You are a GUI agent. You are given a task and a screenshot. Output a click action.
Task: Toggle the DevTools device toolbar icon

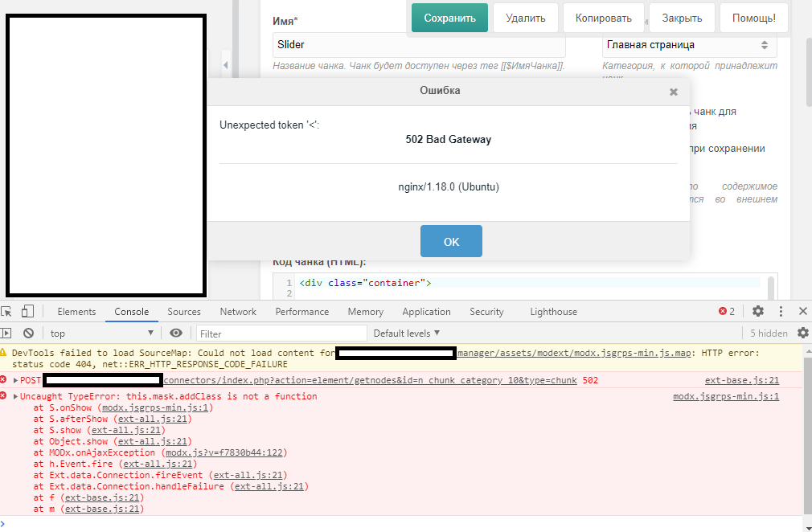pyautogui.click(x=27, y=312)
